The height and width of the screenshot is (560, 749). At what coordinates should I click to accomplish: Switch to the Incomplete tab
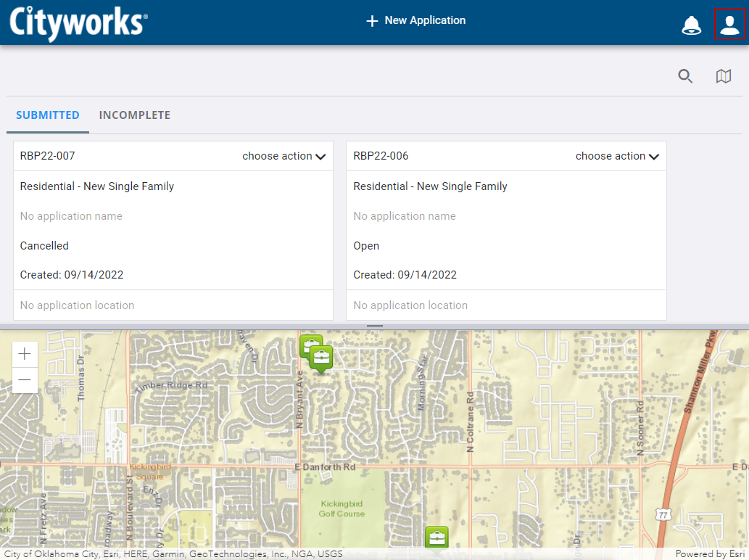coord(135,115)
